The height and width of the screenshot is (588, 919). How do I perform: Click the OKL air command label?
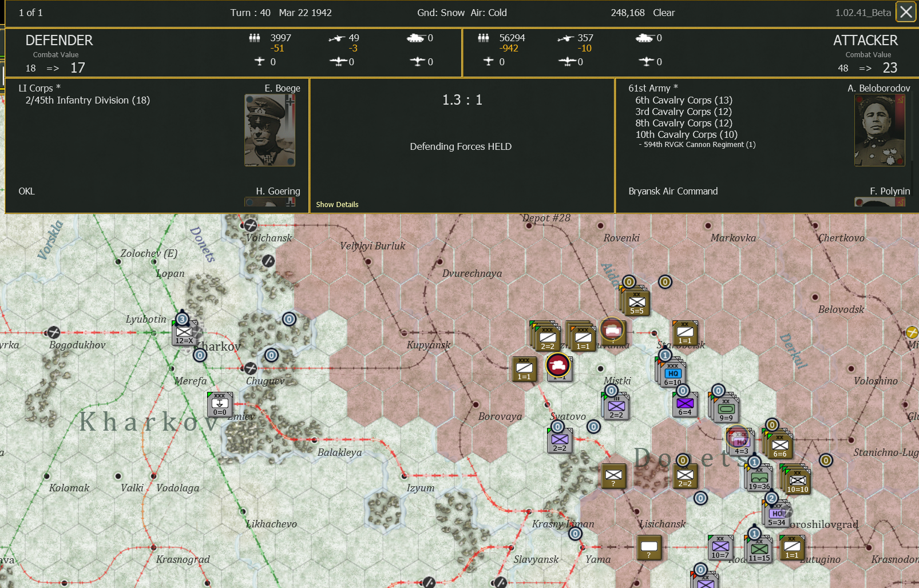(26, 191)
